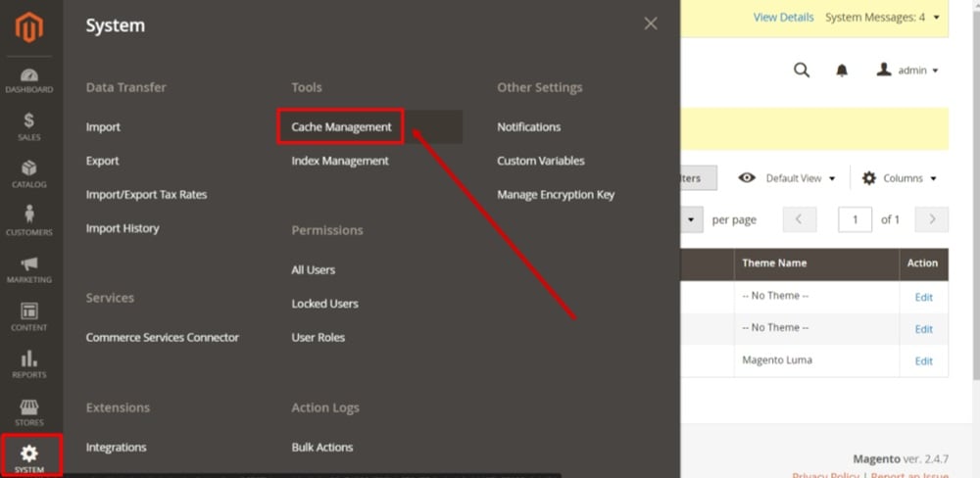
Task: Click the Magento Luma theme cell
Action: (817, 361)
